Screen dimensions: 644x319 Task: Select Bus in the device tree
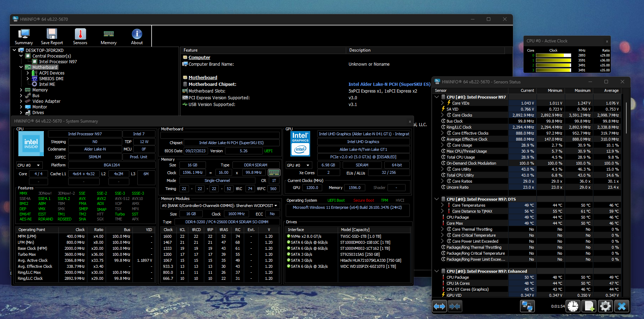tap(36, 95)
